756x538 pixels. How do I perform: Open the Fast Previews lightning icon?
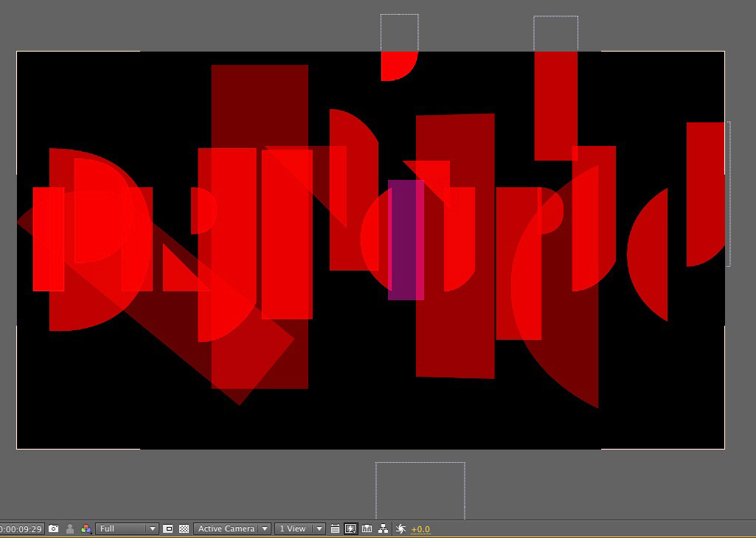click(x=350, y=529)
